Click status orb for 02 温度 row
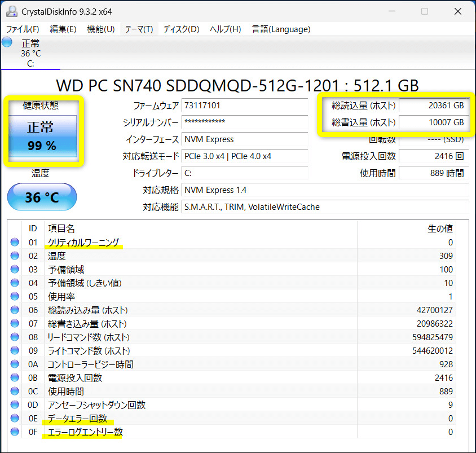 click(15, 256)
